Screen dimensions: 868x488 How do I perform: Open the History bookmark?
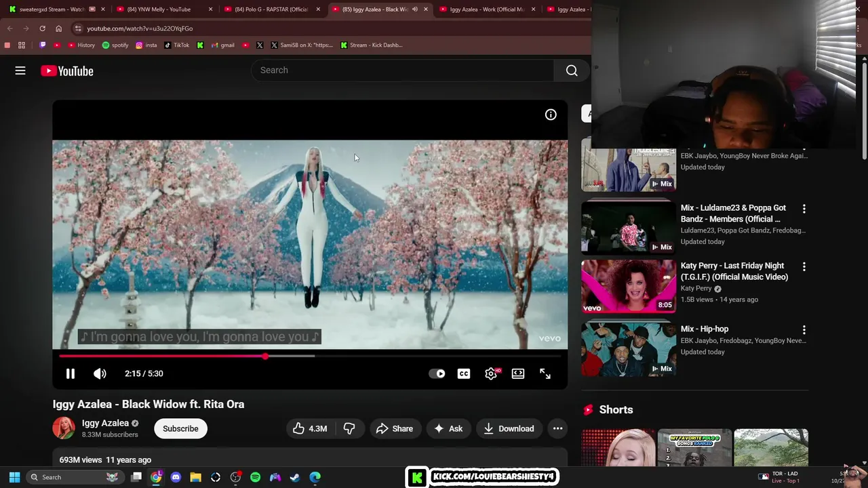(x=81, y=45)
